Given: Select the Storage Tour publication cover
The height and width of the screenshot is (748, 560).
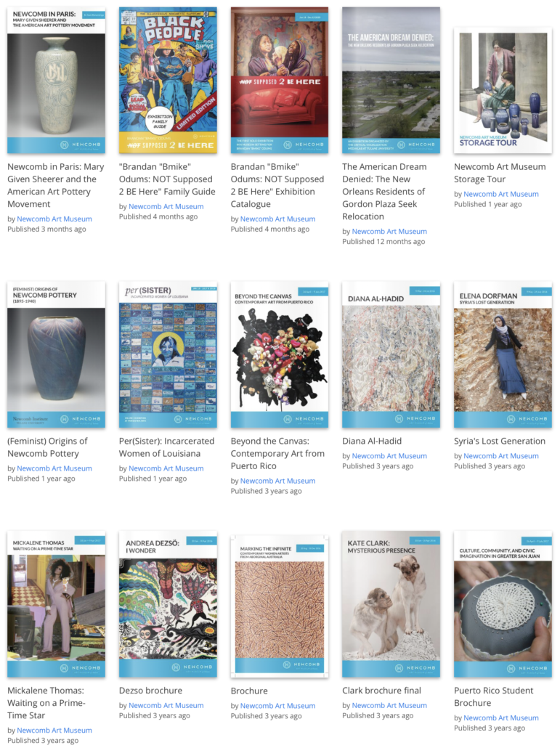Looking at the screenshot, I should pos(503,91).
